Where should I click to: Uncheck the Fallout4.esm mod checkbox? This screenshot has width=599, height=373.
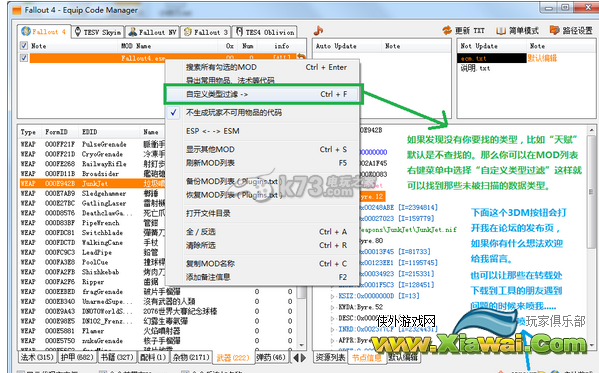pos(24,58)
